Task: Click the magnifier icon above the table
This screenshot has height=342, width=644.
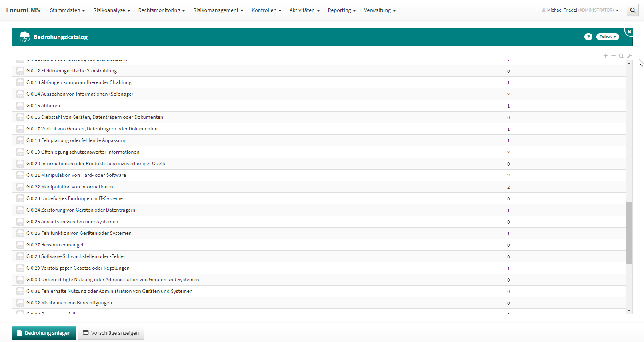Action: (621, 56)
